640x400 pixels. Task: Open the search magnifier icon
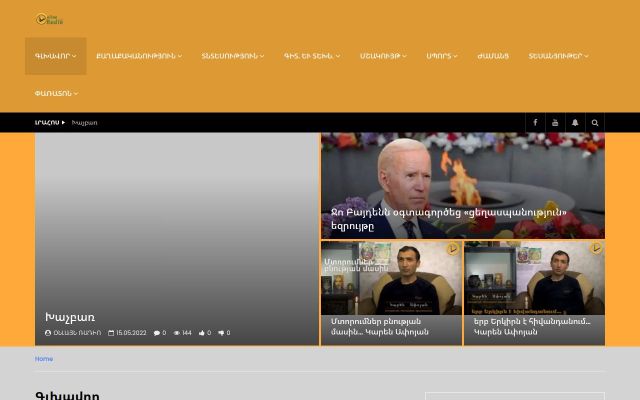595,122
